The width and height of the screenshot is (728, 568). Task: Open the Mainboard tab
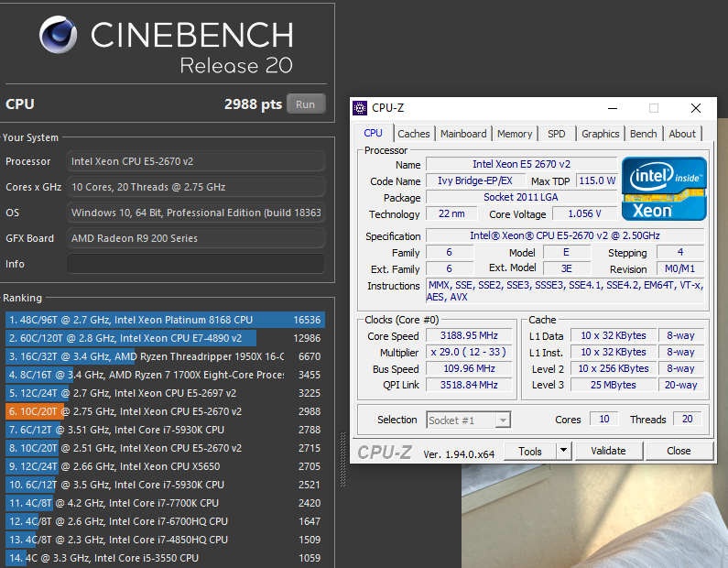(463, 134)
